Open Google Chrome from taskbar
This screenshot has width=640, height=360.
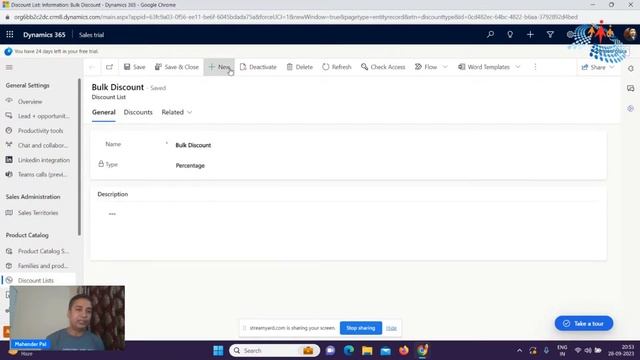coord(422,351)
